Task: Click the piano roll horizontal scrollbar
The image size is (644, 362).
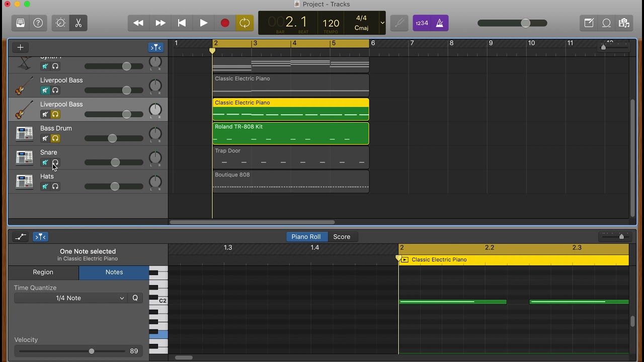Action: 184,357
